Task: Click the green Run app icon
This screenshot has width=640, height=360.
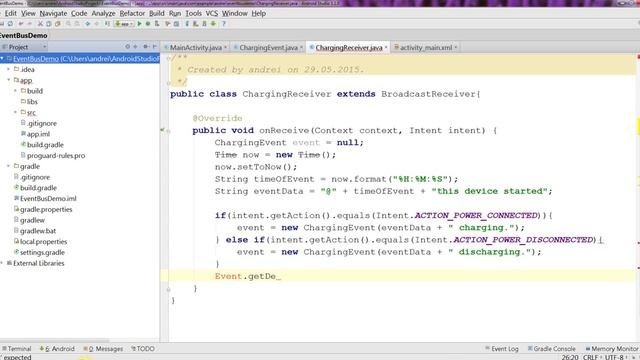Action: 140,24
